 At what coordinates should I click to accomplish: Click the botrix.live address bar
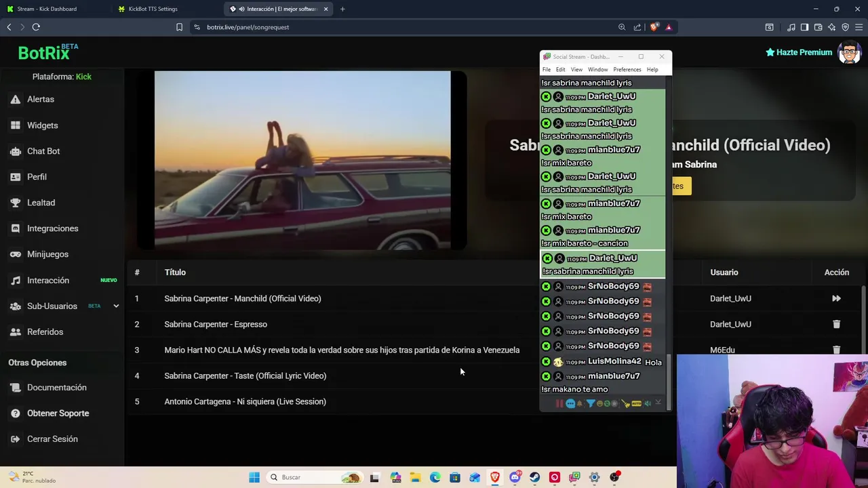[400, 27]
